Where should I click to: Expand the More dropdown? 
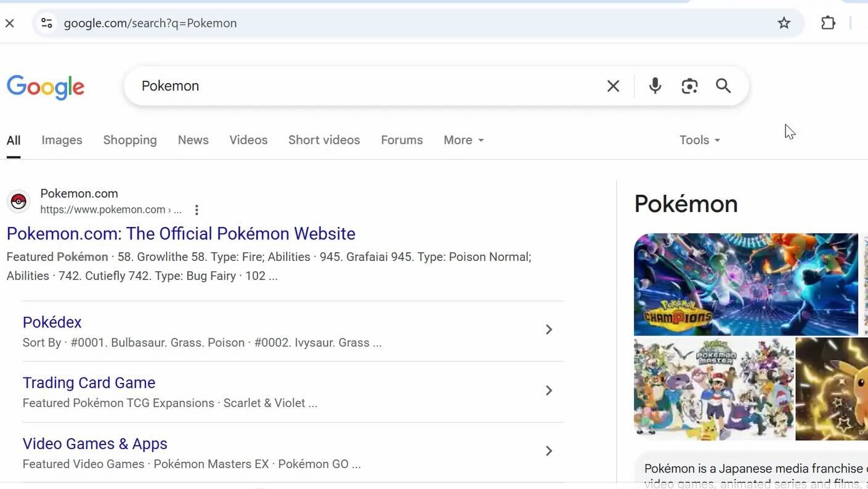[x=463, y=140]
